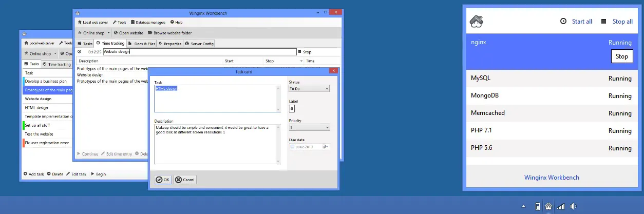Select Website design in the back window task list
This screenshot has width=644, height=214.
(48, 99)
